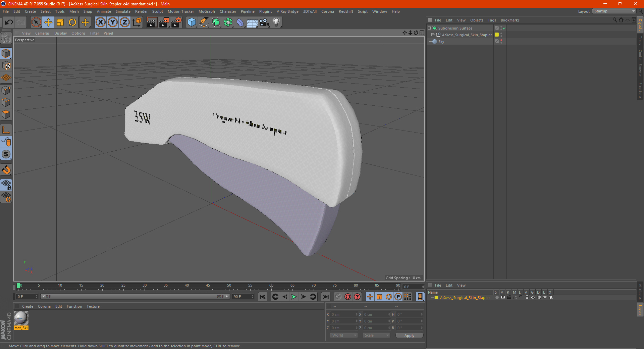Add a subdivision generator object

coord(216,22)
